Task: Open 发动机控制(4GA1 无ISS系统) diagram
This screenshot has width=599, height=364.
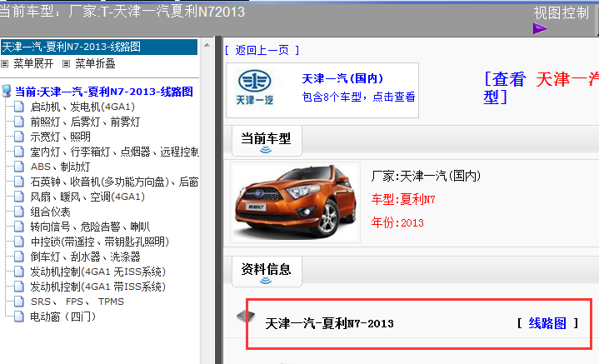Action: [x=97, y=272]
